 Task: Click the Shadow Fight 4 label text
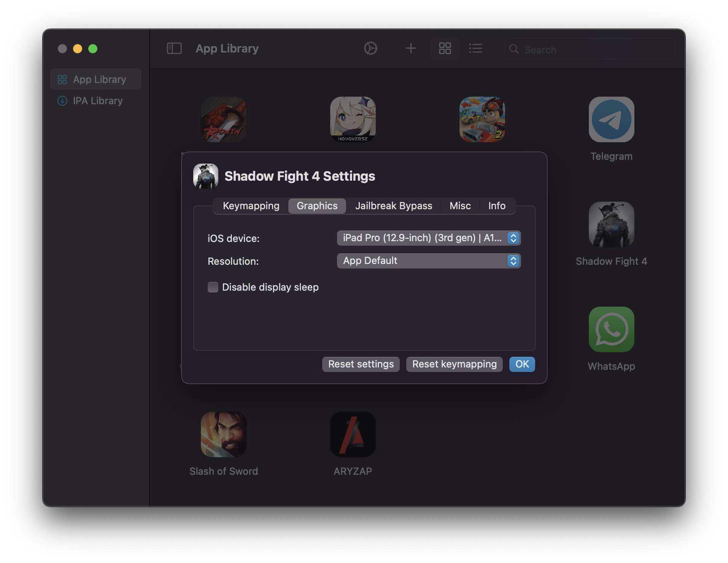pyautogui.click(x=611, y=261)
